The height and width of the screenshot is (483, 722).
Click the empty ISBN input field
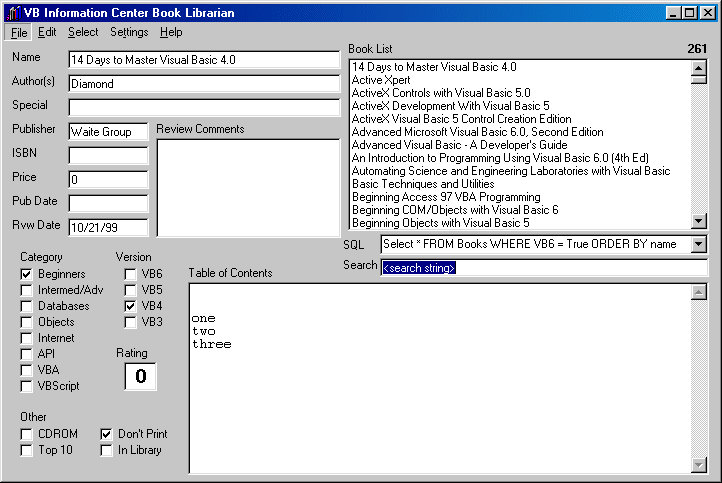(x=108, y=156)
